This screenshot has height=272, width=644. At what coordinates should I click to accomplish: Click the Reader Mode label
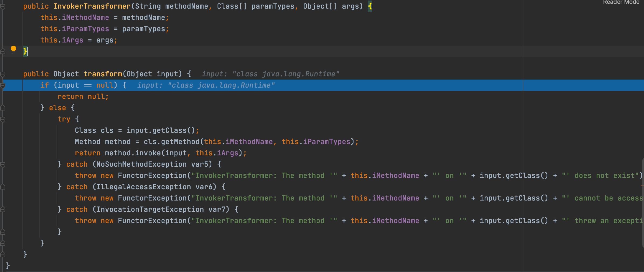click(x=621, y=2)
